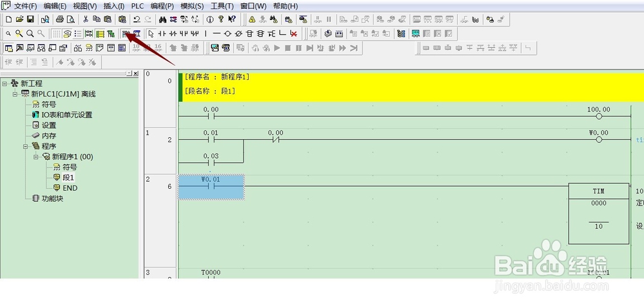The image size is (644, 308).
Task: Select END section in the tree
Action: (x=70, y=188)
